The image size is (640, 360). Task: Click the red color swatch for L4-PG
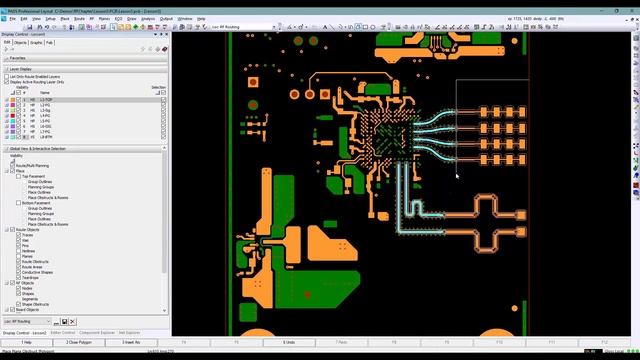tap(13, 116)
